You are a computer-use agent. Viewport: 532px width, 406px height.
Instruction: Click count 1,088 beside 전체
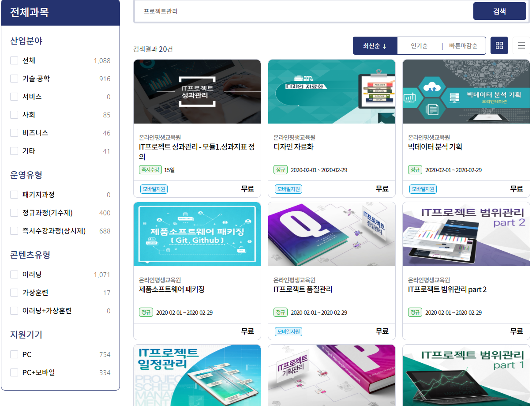tap(102, 61)
